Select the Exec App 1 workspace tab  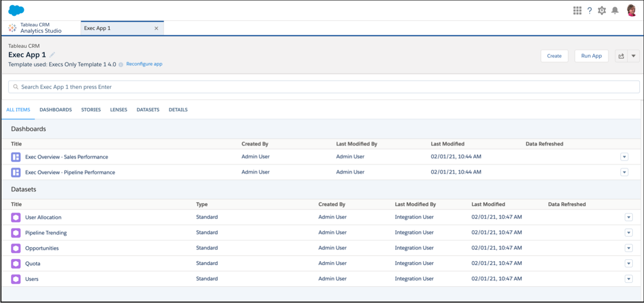pyautogui.click(x=122, y=28)
